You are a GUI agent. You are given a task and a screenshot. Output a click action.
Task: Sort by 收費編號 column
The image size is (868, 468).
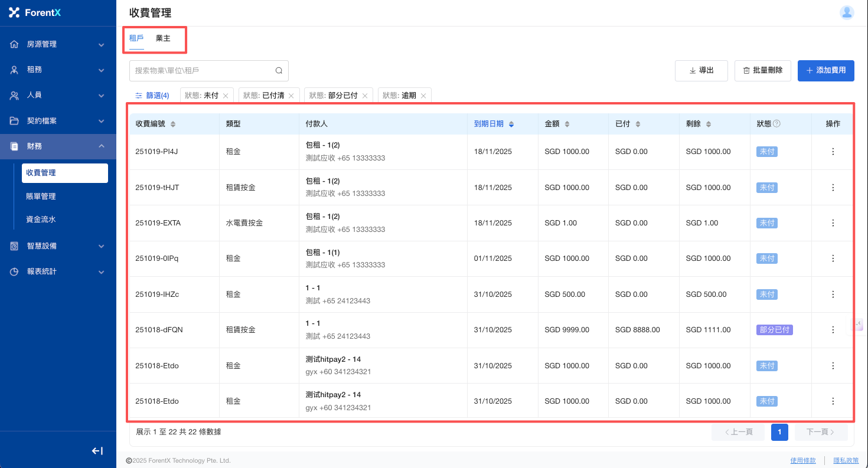point(173,124)
